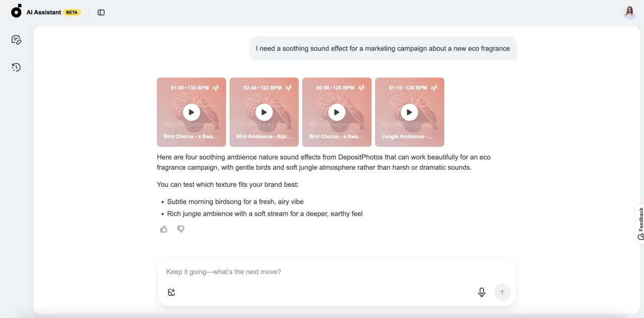Screen dimensions: 644x318
Task: Open the chat history icon
Action: tap(16, 67)
